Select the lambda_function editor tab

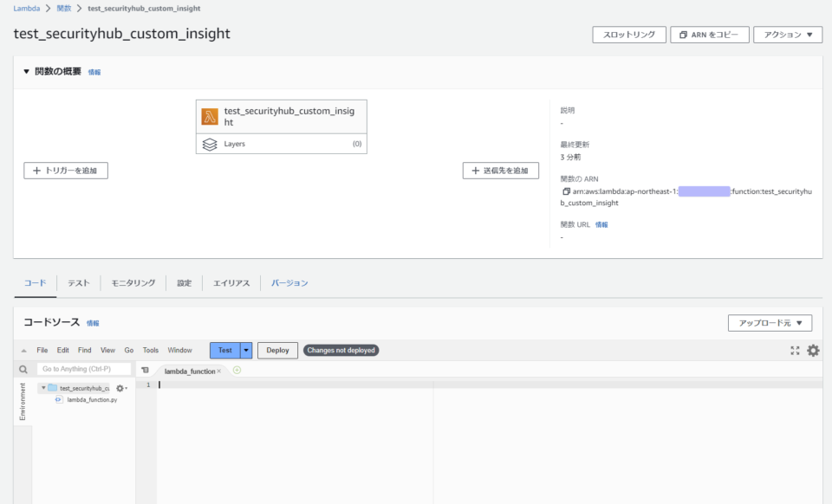[x=190, y=371]
